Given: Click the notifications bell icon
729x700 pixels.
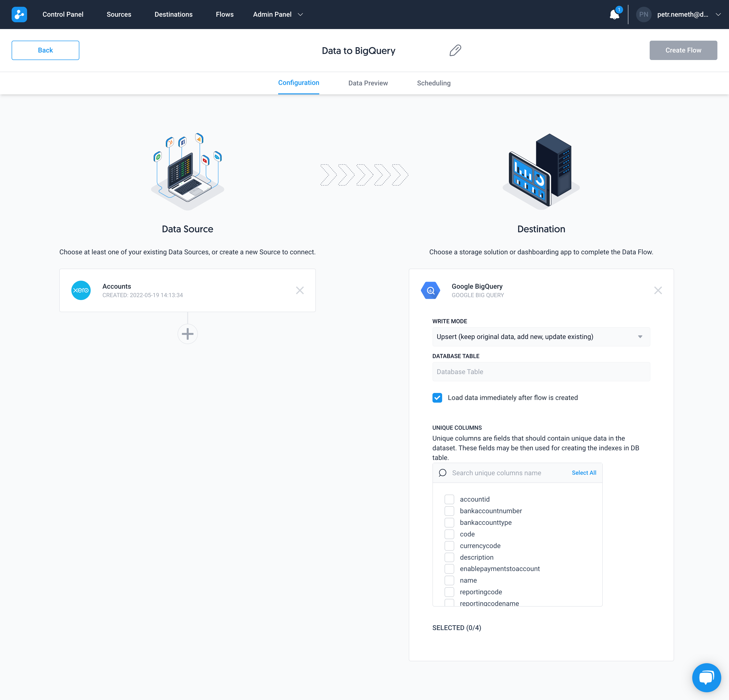Looking at the screenshot, I should pyautogui.click(x=614, y=14).
